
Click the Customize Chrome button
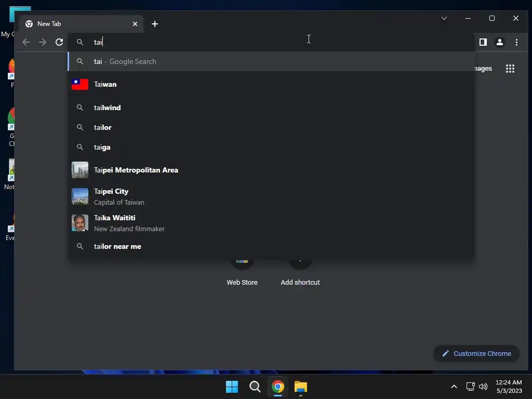point(476,353)
